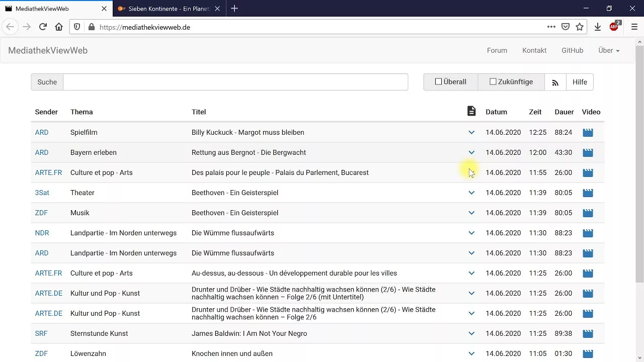Click the Zeit column header
The height and width of the screenshot is (362, 644).
click(x=535, y=112)
